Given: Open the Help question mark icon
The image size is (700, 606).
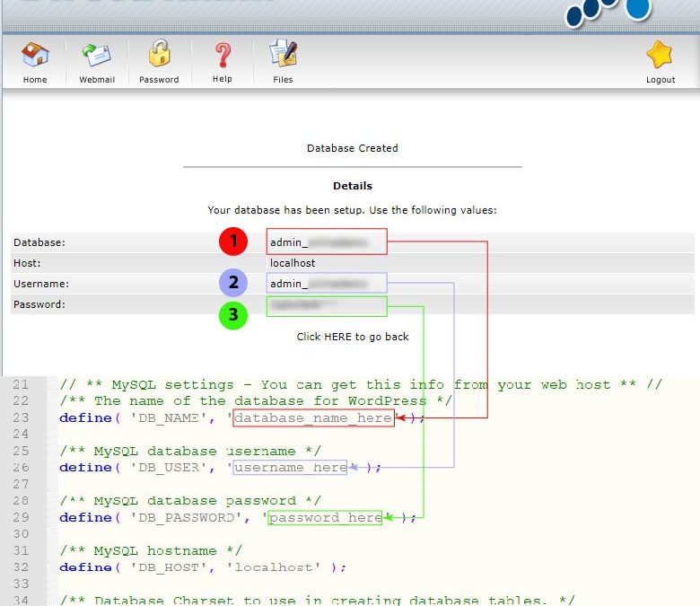Looking at the screenshot, I should click(223, 55).
